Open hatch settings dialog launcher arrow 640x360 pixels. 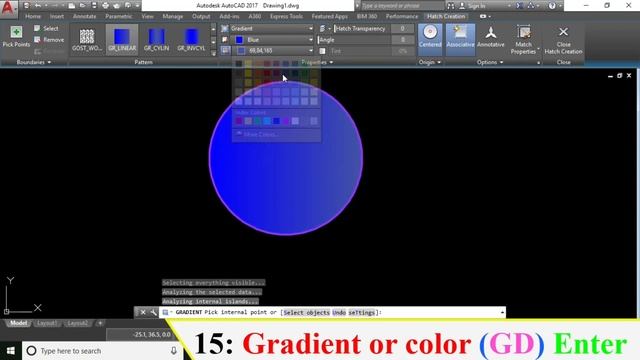point(538,63)
